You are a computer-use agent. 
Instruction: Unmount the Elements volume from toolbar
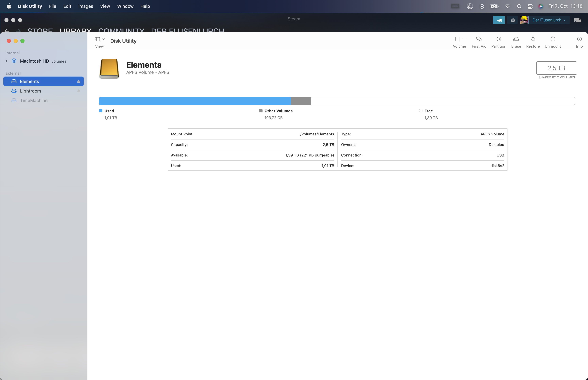tap(553, 39)
